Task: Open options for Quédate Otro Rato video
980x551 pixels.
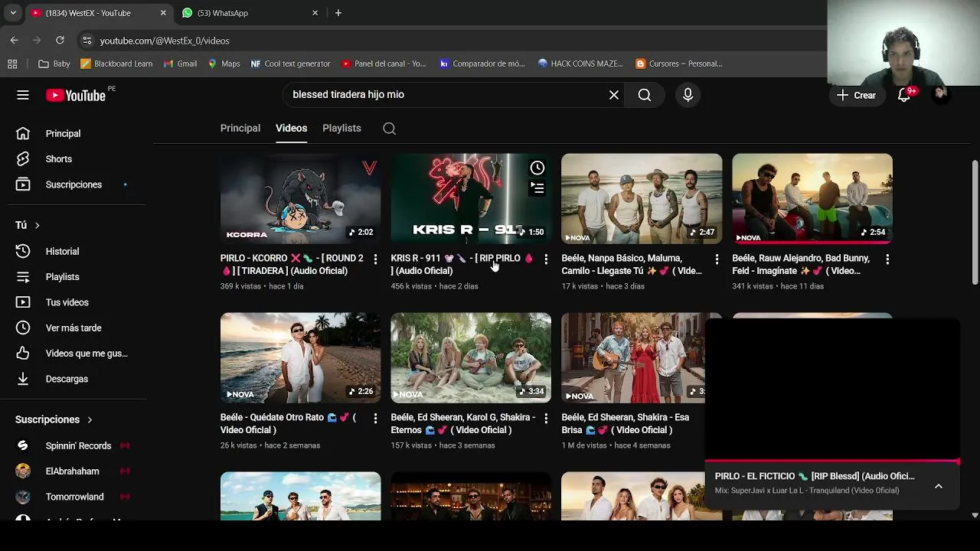Action: (x=375, y=419)
